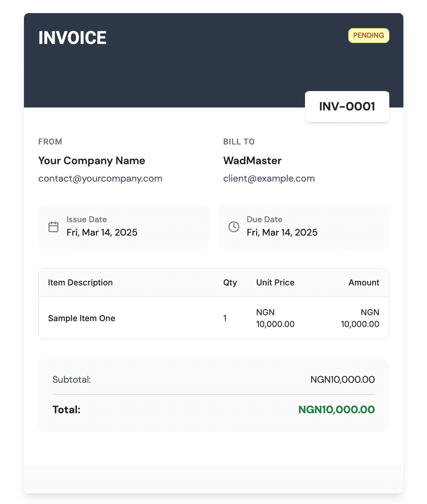Click the calendar icon beside Issue Date

tap(53, 227)
